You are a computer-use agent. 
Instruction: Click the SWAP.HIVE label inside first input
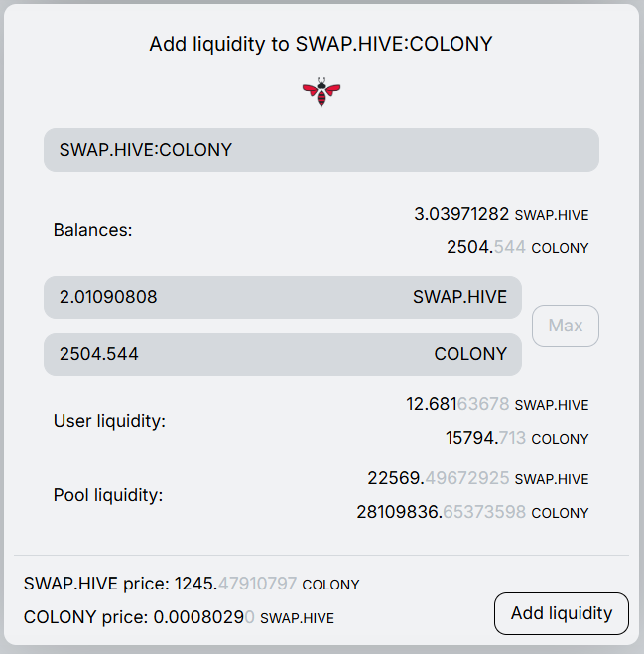click(x=459, y=297)
